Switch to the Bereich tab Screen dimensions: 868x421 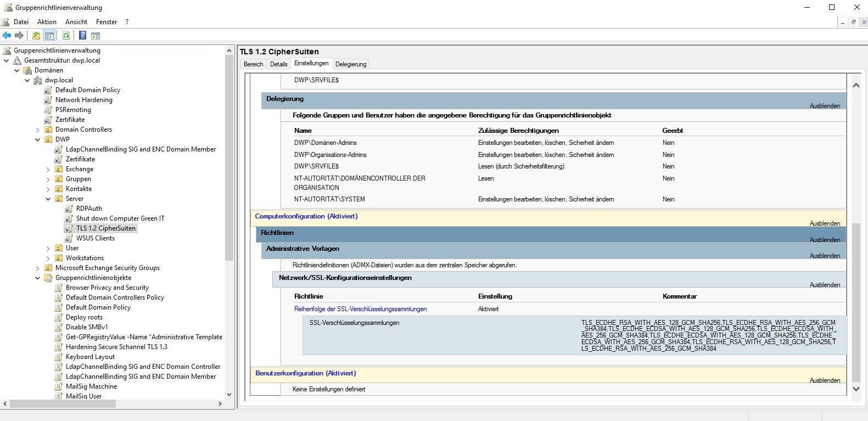click(x=253, y=64)
